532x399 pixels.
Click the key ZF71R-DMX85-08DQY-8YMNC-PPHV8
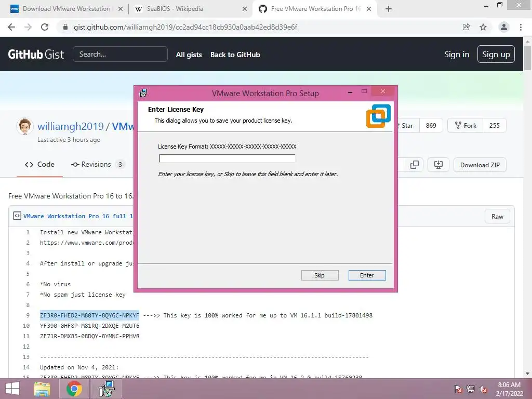tap(89, 336)
